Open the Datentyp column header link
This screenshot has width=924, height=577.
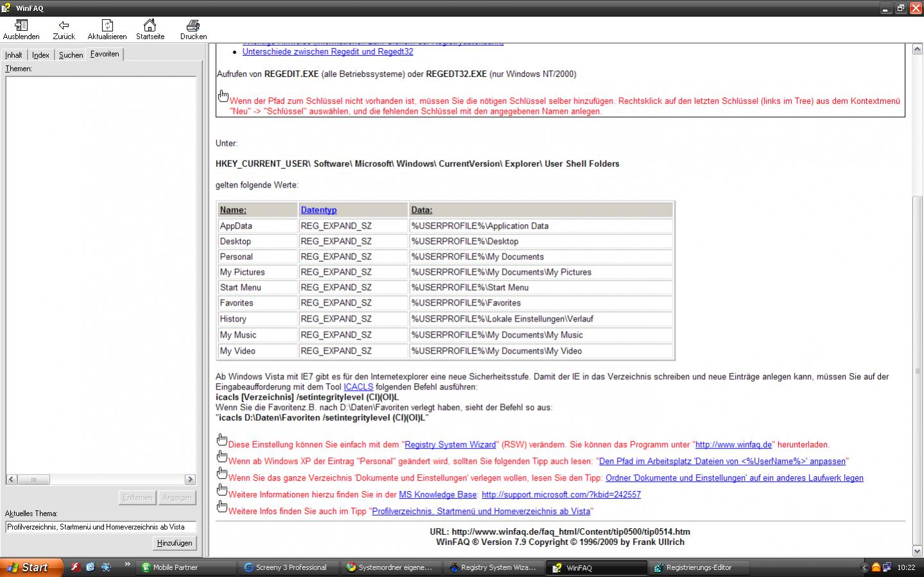(x=318, y=210)
